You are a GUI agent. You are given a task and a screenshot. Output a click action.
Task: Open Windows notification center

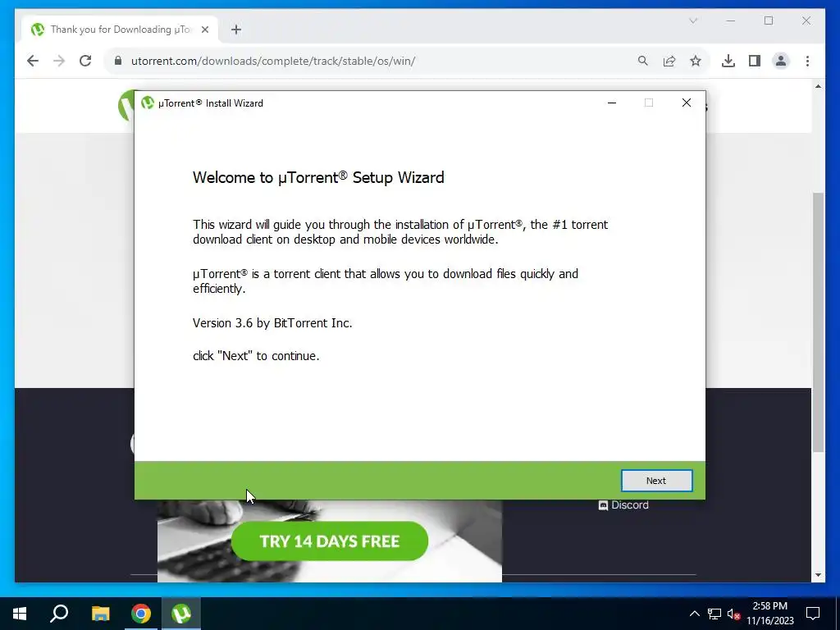[813, 614]
